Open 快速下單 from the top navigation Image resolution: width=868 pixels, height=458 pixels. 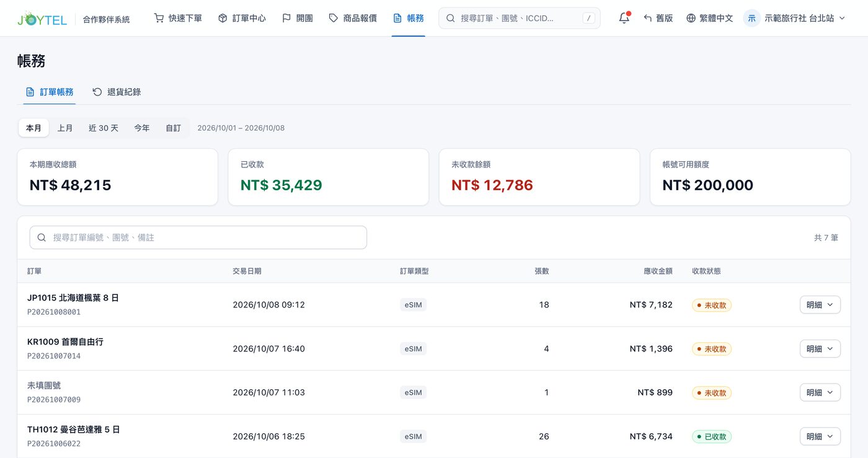tap(178, 19)
